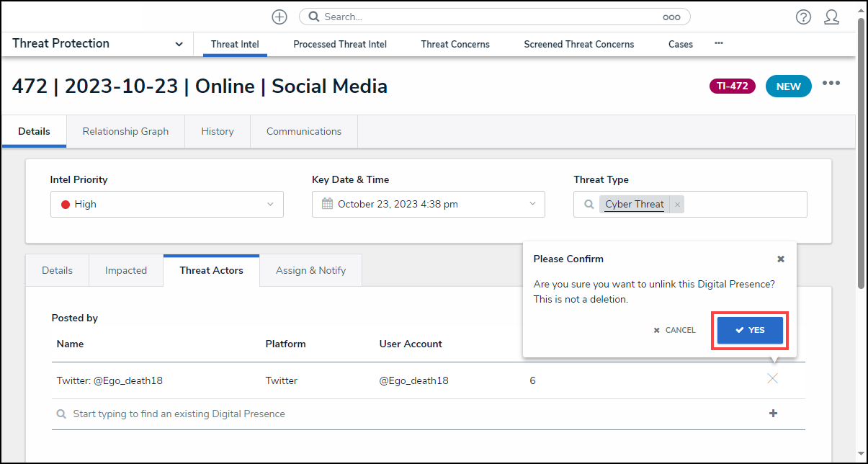Expand the Threat Protection dropdown

click(x=179, y=44)
